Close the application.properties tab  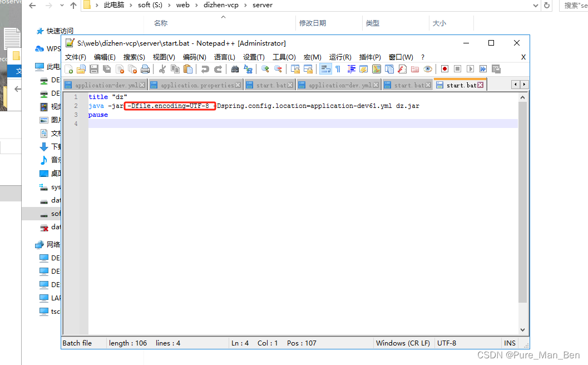click(x=238, y=85)
